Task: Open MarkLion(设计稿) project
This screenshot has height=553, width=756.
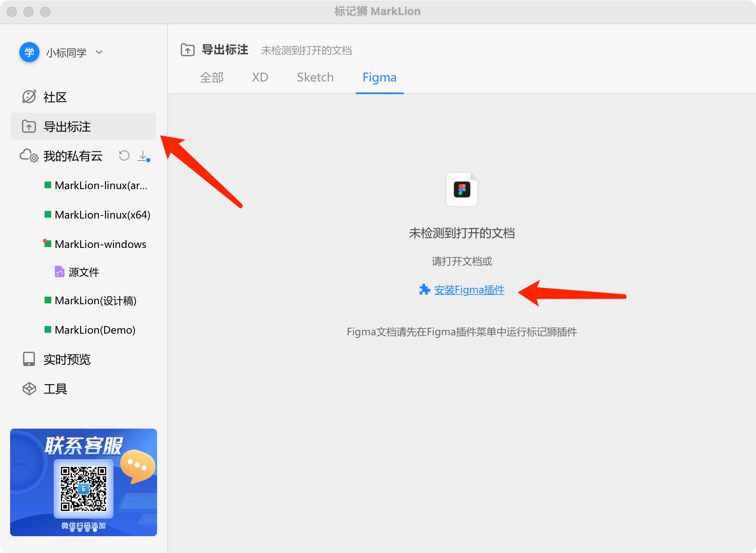Action: pos(95,300)
